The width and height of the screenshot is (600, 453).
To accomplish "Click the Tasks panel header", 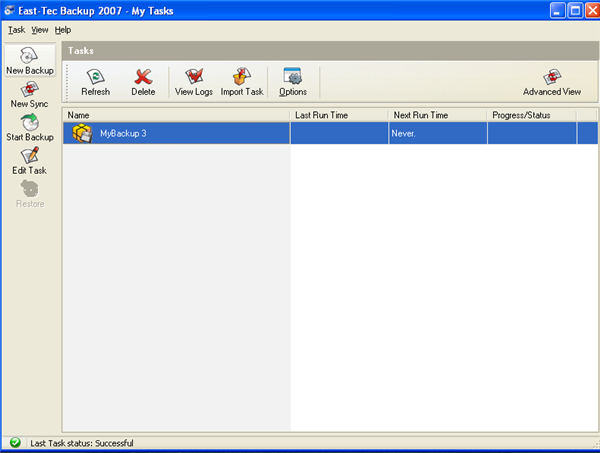I will pos(330,51).
